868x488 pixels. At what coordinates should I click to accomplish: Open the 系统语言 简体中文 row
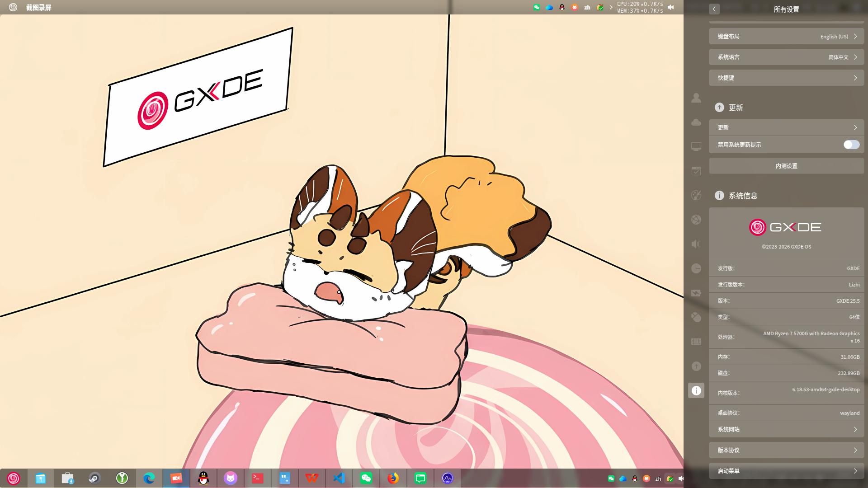point(786,57)
